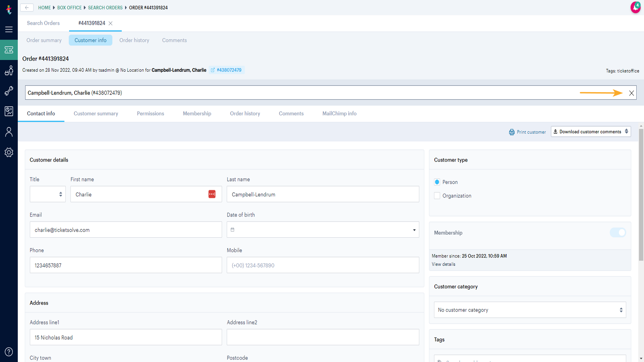Viewport: 644px width, 362px height.
Task: Open the settings gear icon
Action: pos(9,152)
